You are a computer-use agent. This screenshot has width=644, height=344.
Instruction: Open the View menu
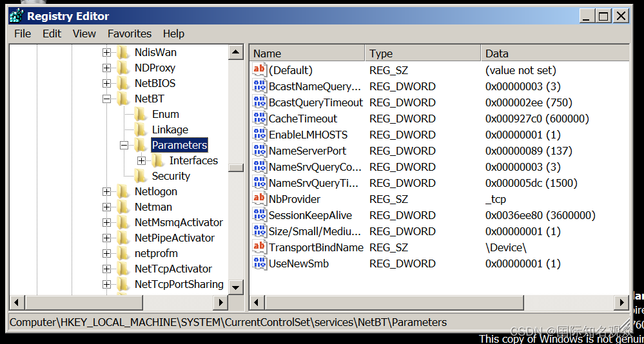[x=84, y=33]
